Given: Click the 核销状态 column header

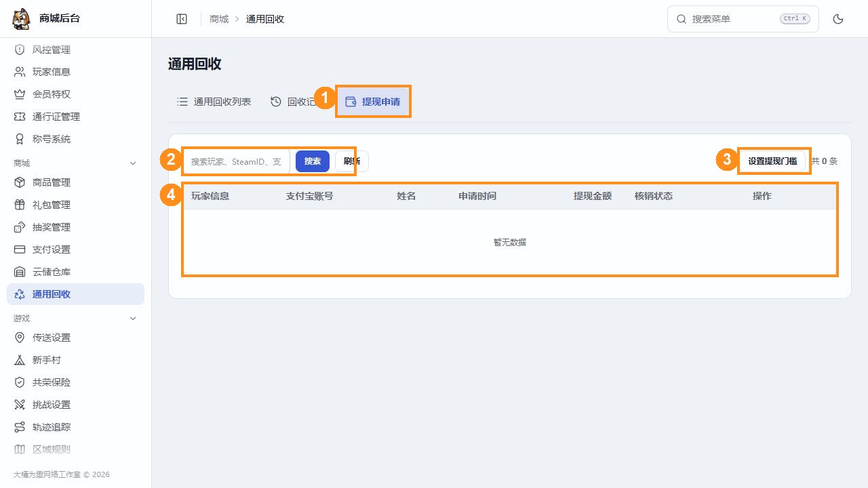Looking at the screenshot, I should [x=654, y=196].
